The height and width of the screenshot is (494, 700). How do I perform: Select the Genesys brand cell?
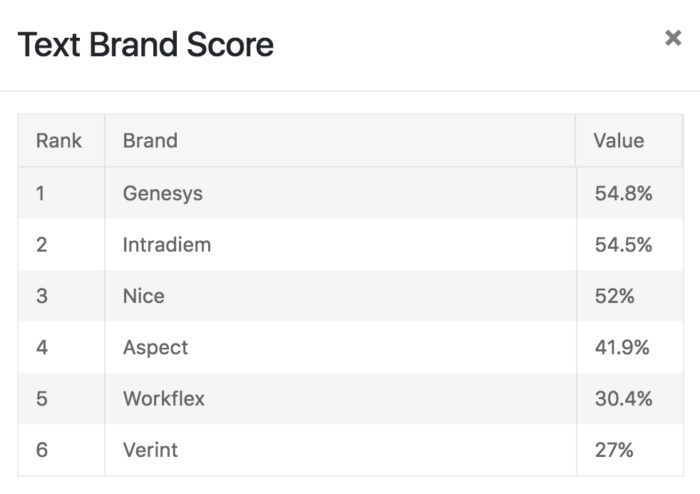pyautogui.click(x=163, y=194)
